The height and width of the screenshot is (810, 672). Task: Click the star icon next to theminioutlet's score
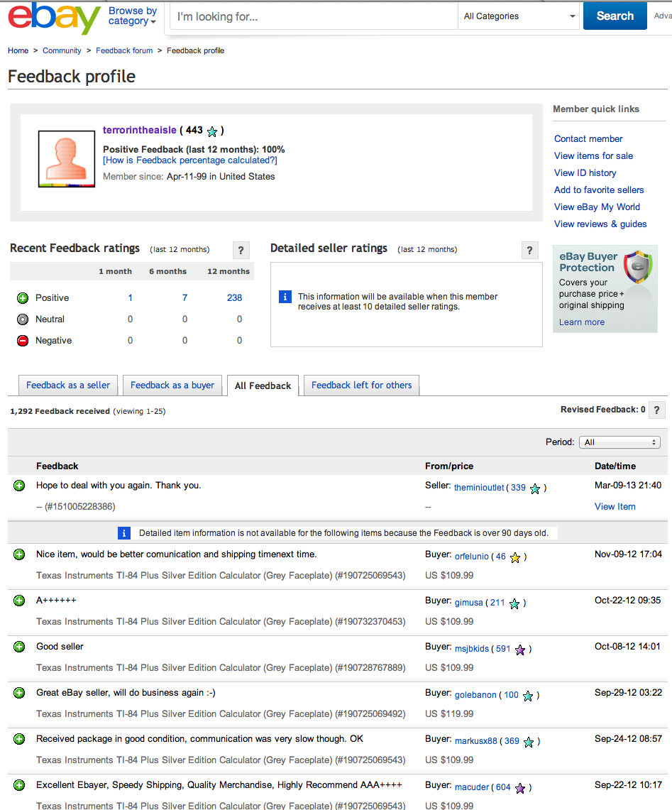pos(535,488)
